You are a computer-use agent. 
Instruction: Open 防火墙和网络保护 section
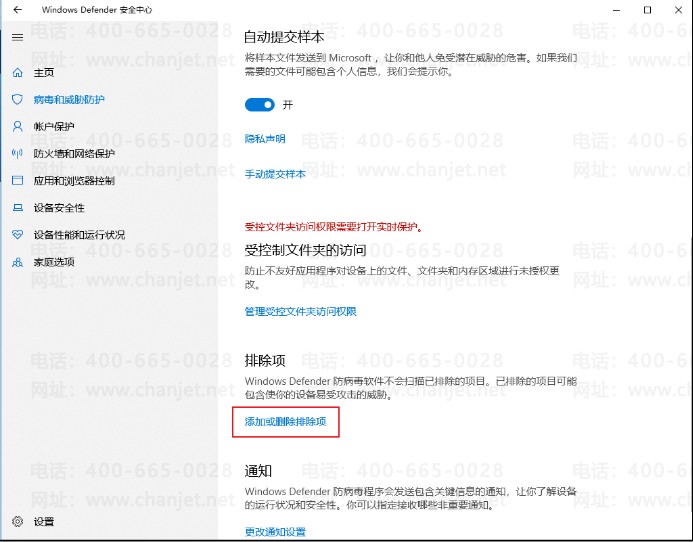pyautogui.click(x=74, y=153)
